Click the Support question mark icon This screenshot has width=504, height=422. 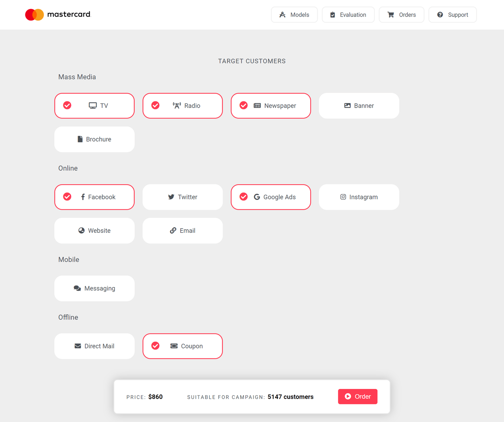coord(440,15)
